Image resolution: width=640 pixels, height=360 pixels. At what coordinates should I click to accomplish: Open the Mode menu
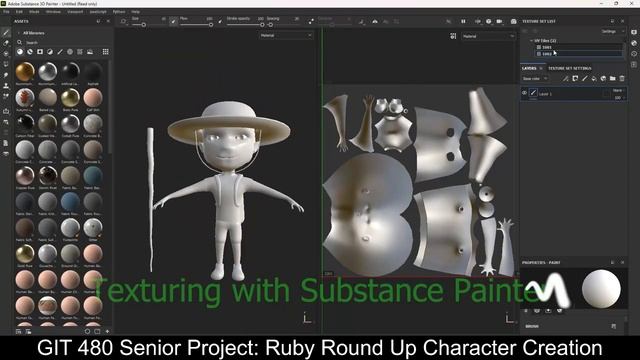pyautogui.click(x=34, y=12)
